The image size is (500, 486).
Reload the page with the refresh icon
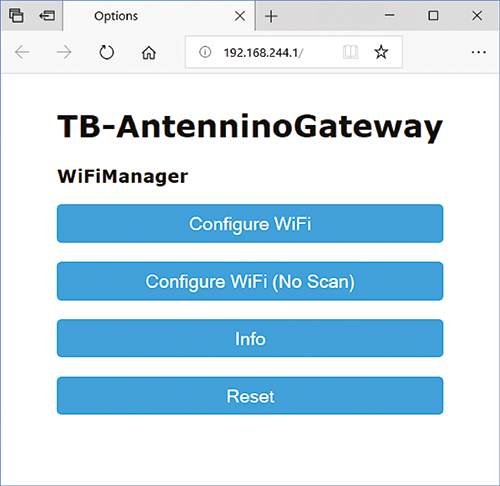click(107, 52)
